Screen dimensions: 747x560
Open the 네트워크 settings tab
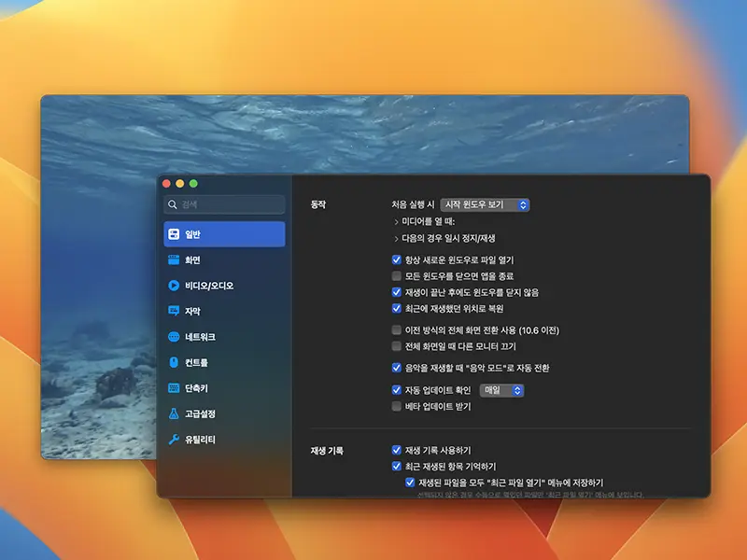pyautogui.click(x=224, y=337)
